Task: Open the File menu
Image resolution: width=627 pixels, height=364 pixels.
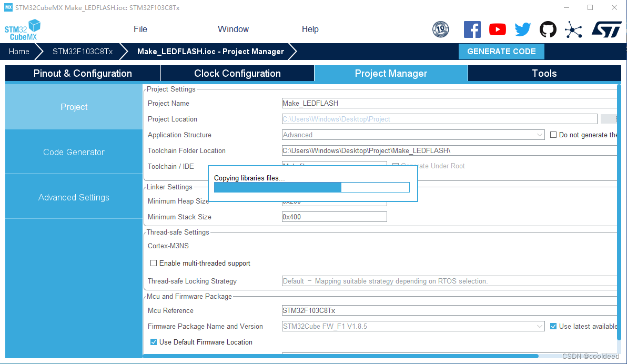Action: (140, 29)
